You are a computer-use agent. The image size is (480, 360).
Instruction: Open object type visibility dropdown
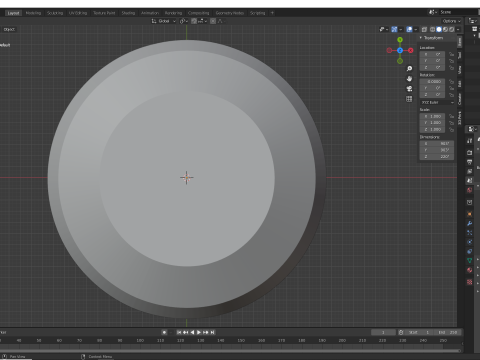coord(384,29)
